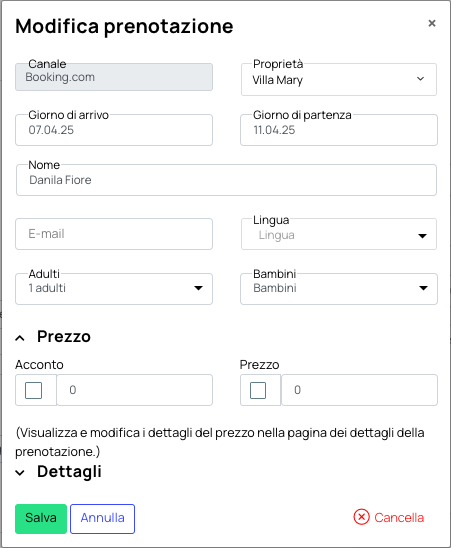This screenshot has width=451, height=548.
Task: Click the Annulla button
Action: [x=102, y=519]
